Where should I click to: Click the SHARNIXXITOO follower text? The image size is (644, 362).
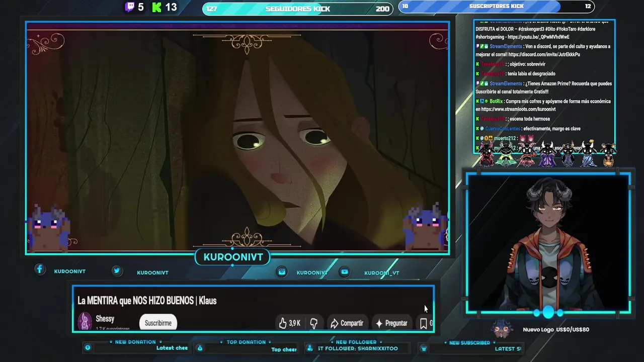pyautogui.click(x=377, y=348)
